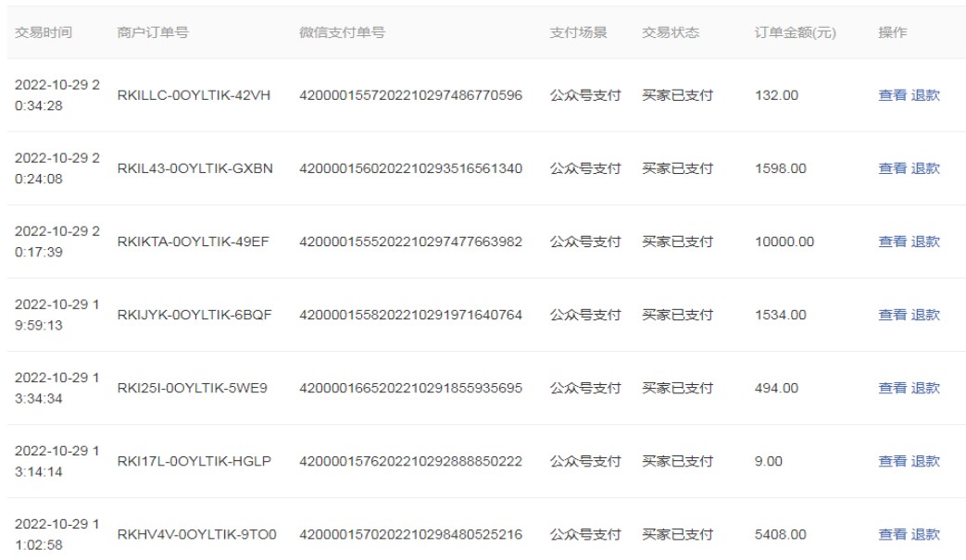Click WeChat payment number 4200001555202210297477663982
966x560 pixels.
(410, 242)
